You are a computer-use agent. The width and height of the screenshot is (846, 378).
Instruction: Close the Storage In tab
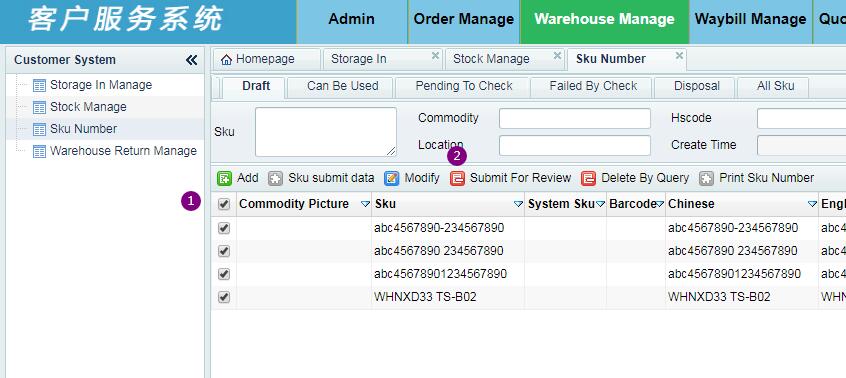[435, 55]
